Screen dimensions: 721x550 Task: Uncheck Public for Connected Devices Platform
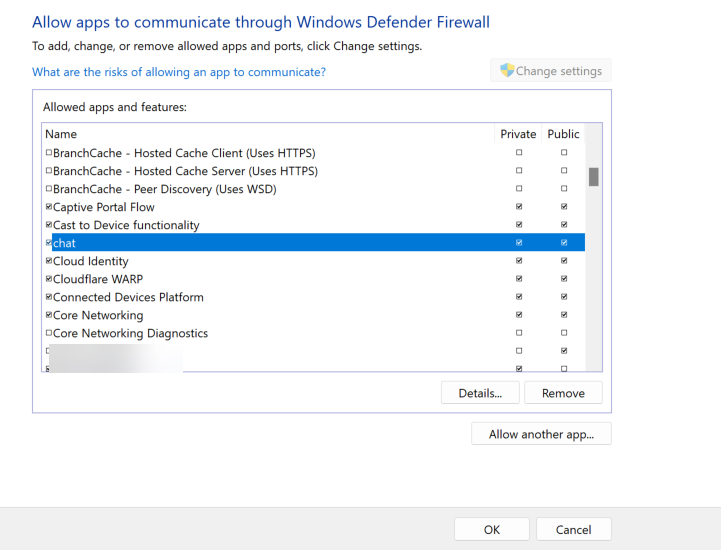tap(564, 297)
